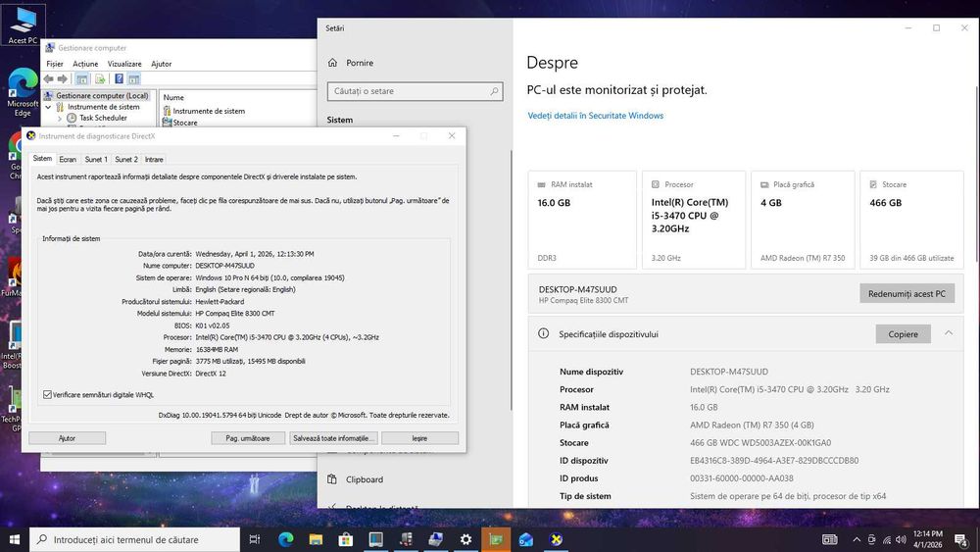980x552 pixels.
Task: Click Salvează toate informațiile button
Action: (x=333, y=438)
